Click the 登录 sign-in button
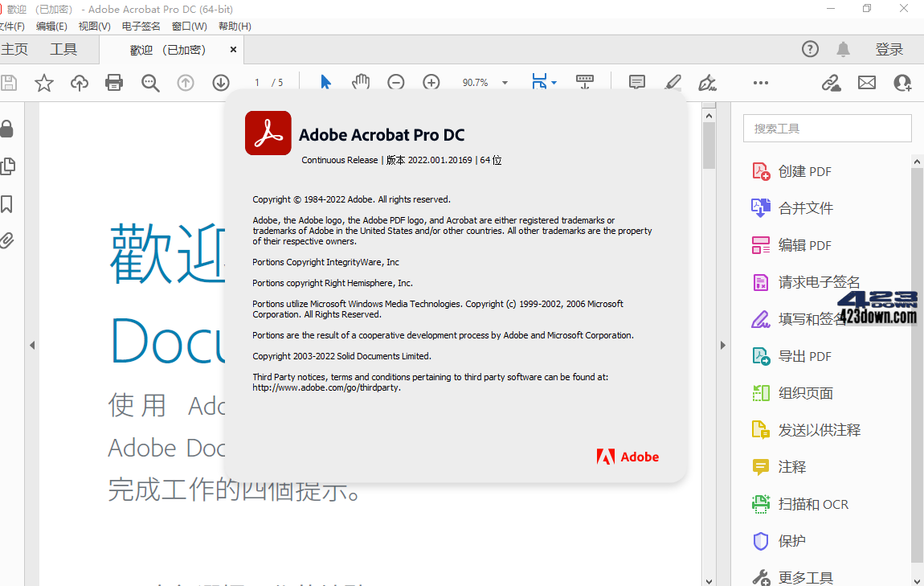 (889, 50)
